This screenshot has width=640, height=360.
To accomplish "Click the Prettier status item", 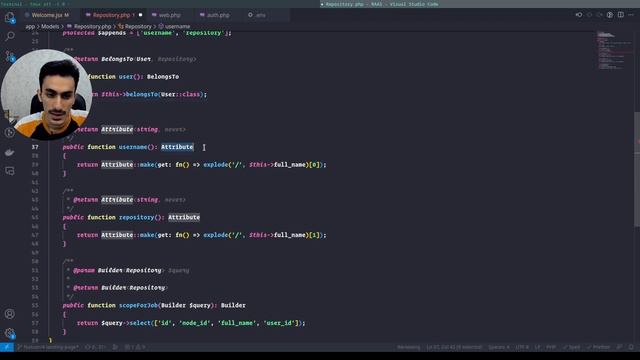I will pos(598,347).
